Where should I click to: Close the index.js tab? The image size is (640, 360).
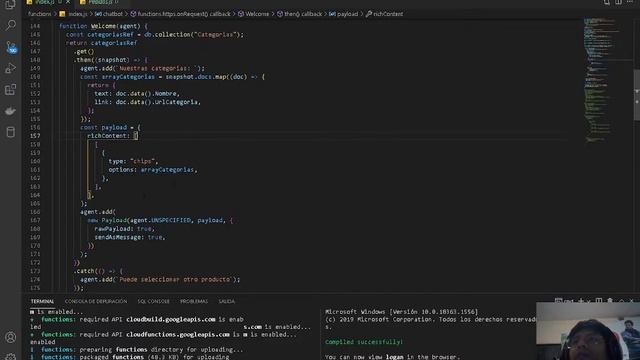pos(68,2)
